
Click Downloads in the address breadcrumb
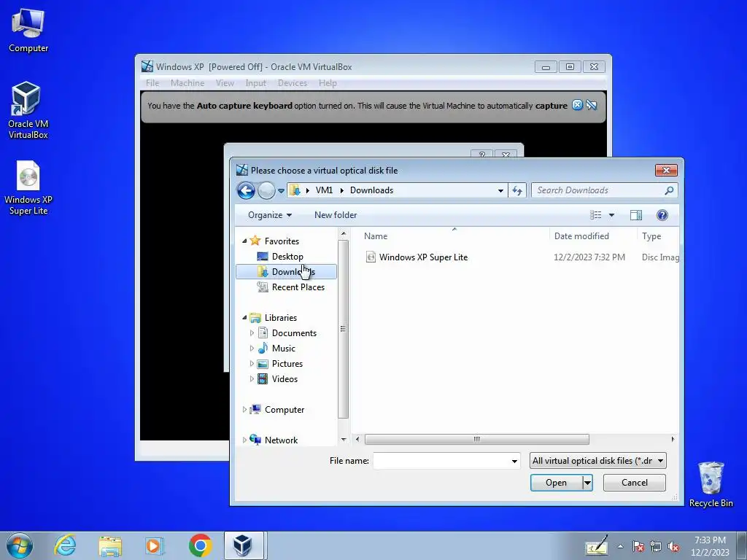point(371,190)
